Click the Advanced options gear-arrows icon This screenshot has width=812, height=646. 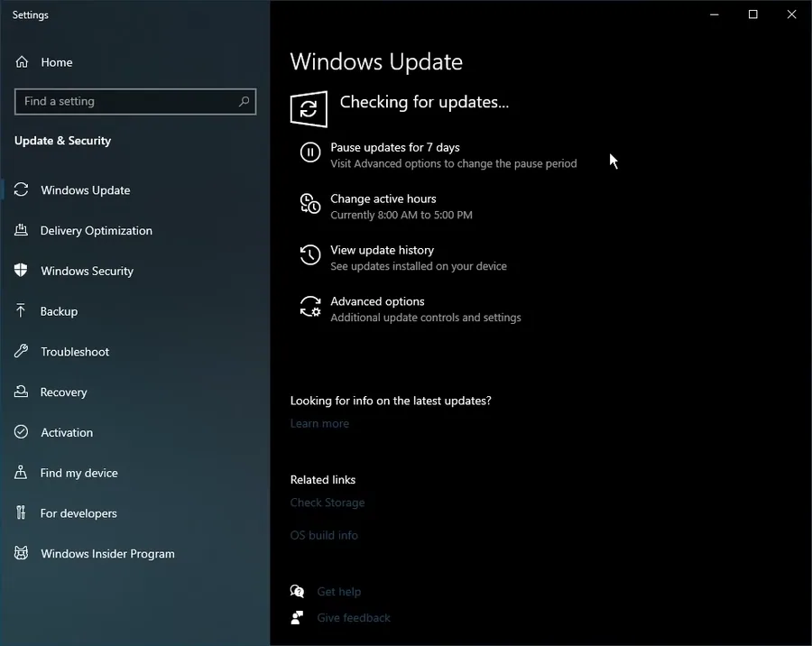(310, 306)
